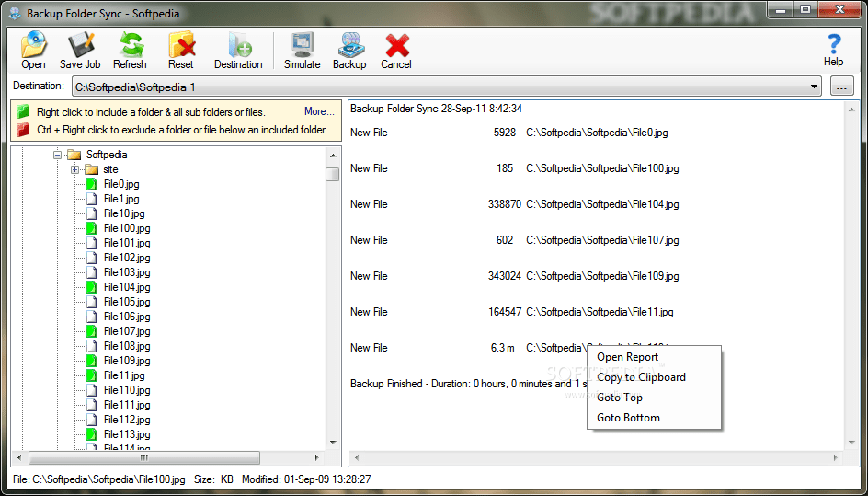Click the tree's horizontal scrollbar thumb
This screenshot has height=496, width=868.
point(144,457)
